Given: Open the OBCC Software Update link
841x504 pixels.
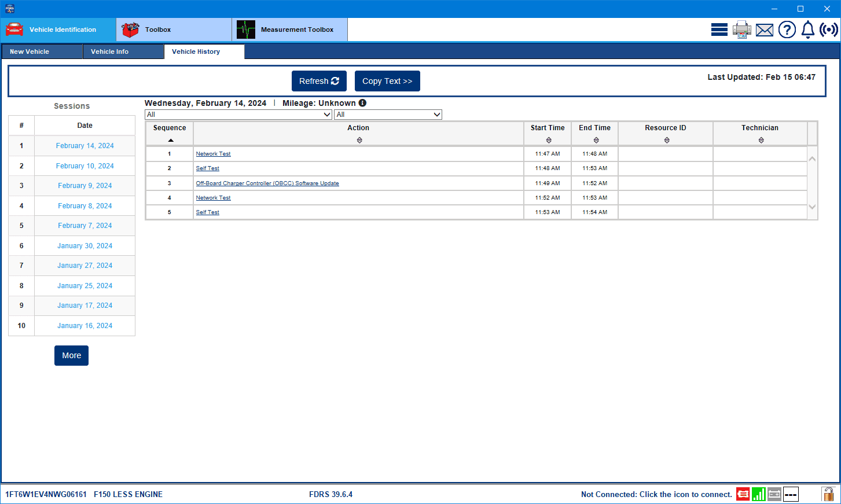Looking at the screenshot, I should point(267,183).
